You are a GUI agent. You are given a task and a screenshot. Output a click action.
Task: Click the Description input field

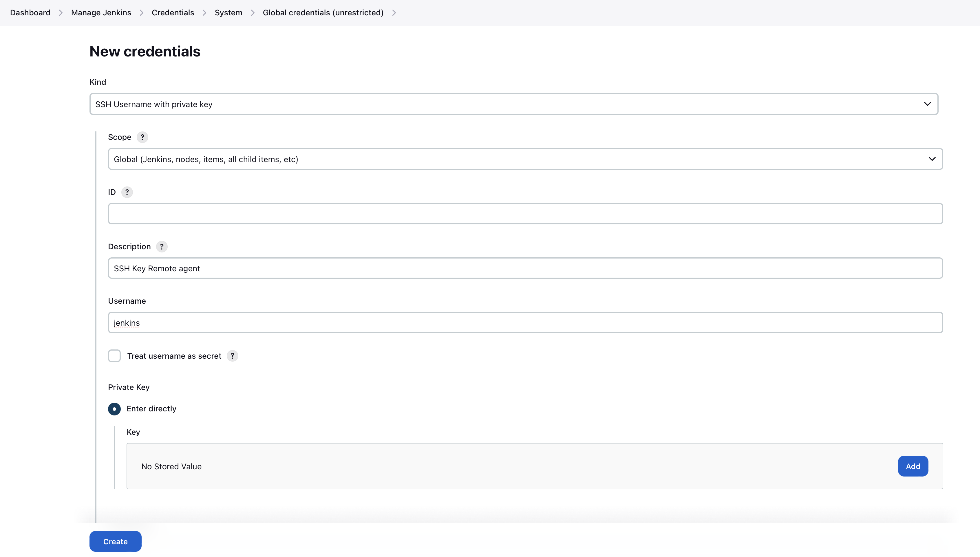(525, 268)
